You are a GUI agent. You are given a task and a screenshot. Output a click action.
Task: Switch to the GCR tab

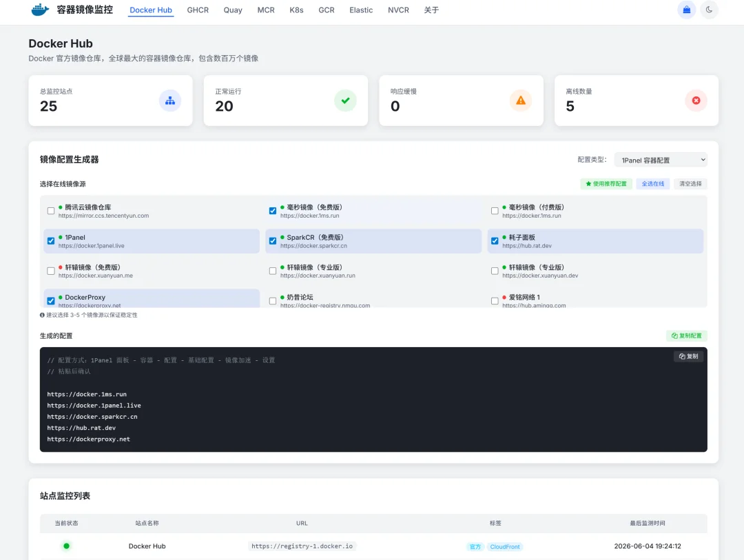[327, 10]
